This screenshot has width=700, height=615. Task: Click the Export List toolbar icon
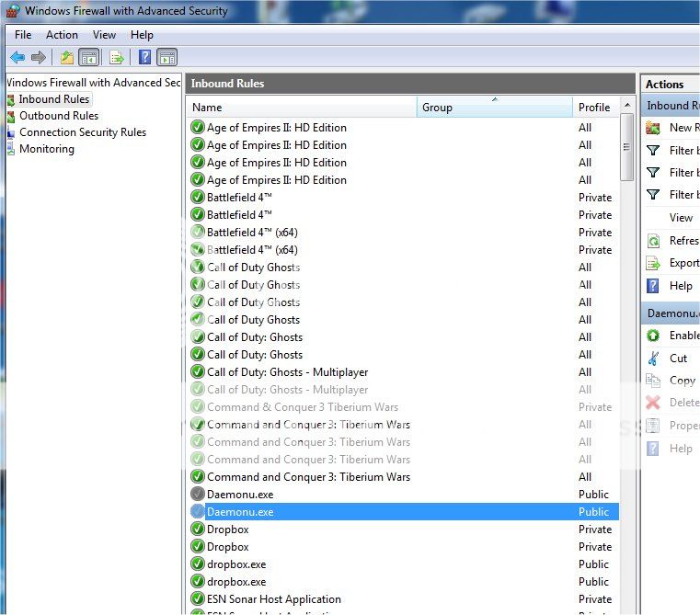(117, 57)
